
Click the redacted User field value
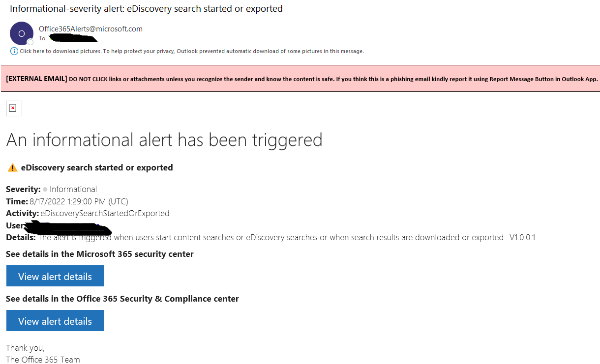68,228
